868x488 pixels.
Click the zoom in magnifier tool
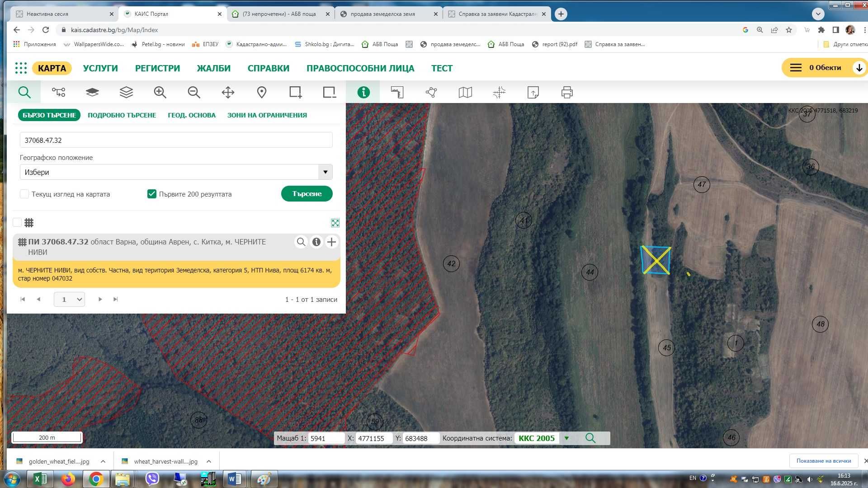(x=160, y=93)
